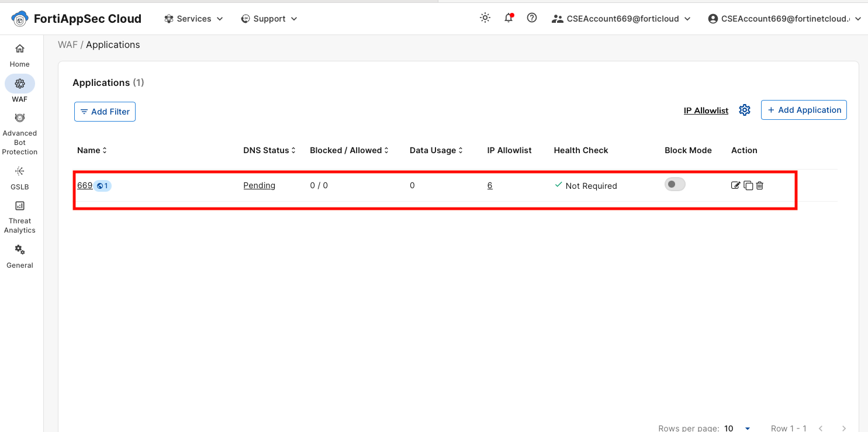This screenshot has height=432, width=868.
Task: Click the Health Check column header
Action: [581, 150]
